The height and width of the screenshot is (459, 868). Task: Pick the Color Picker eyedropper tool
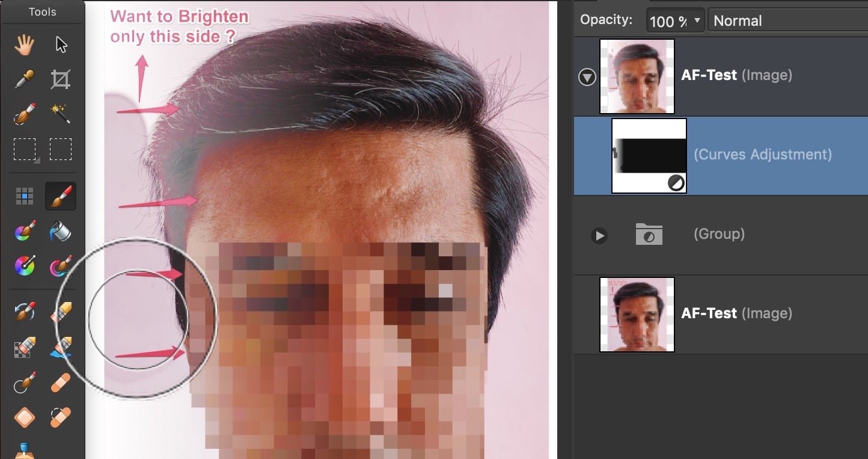coord(25,79)
